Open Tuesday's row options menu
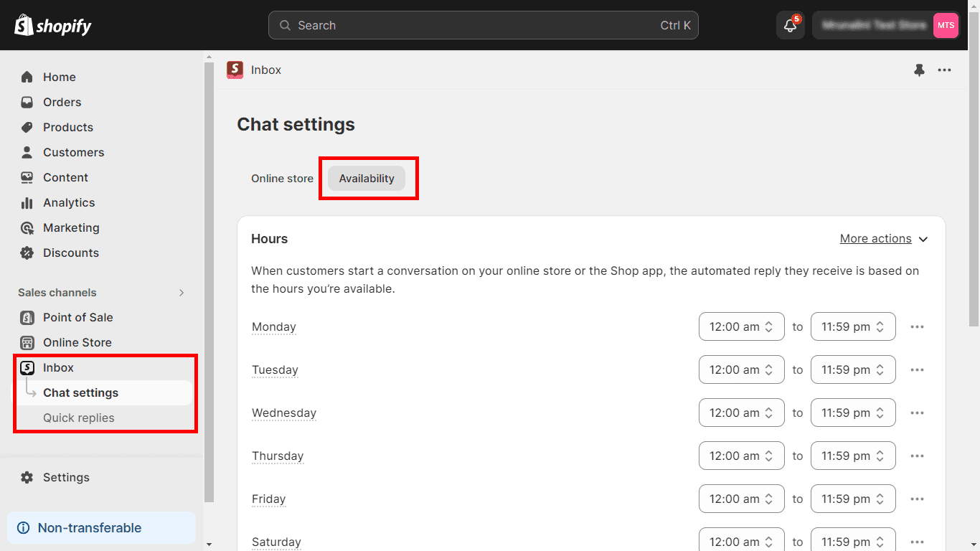The image size is (980, 551). 917,369
